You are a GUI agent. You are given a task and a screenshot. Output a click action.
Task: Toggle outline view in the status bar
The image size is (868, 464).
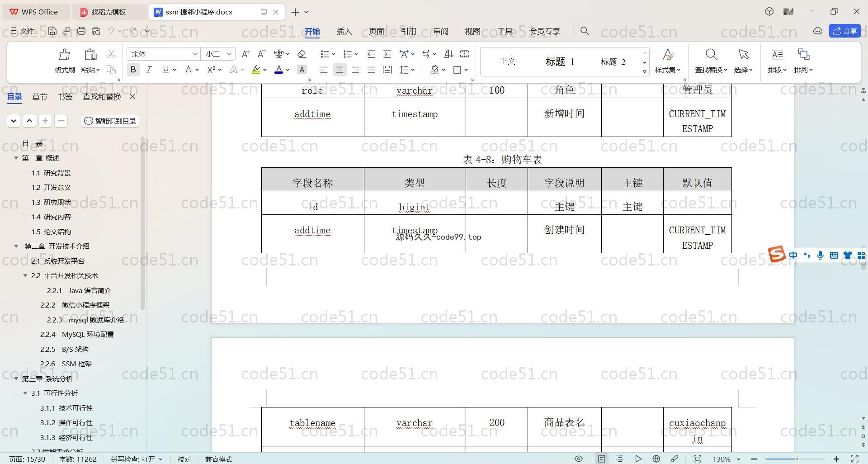pyautogui.click(x=620, y=459)
